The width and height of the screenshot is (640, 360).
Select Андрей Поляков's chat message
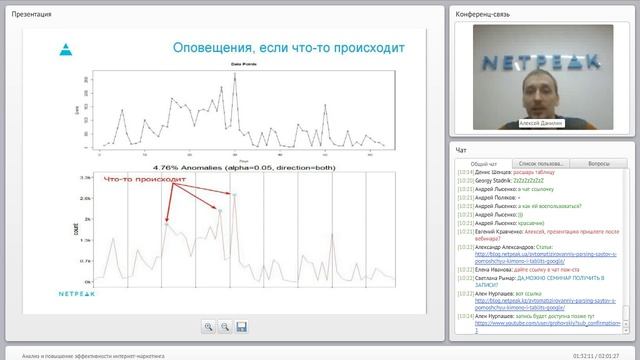click(x=489, y=198)
